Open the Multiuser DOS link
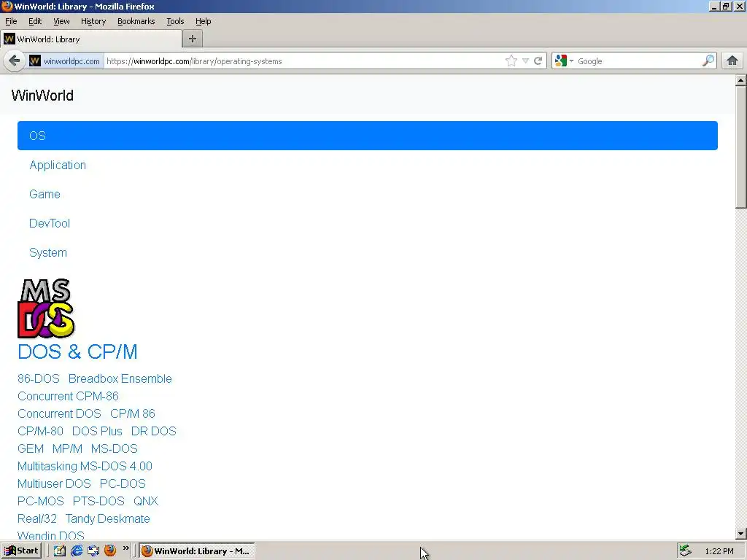This screenshot has height=560, width=747. [x=54, y=484]
